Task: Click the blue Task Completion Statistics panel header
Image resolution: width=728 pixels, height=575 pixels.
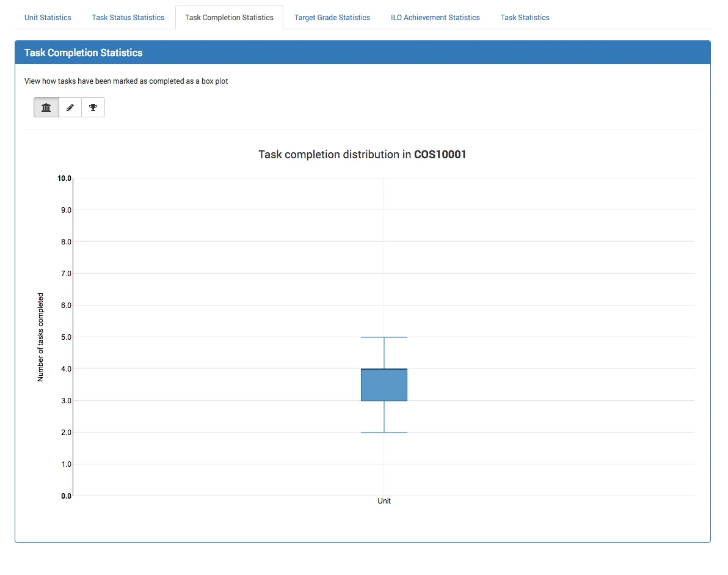Action: pyautogui.click(x=363, y=53)
